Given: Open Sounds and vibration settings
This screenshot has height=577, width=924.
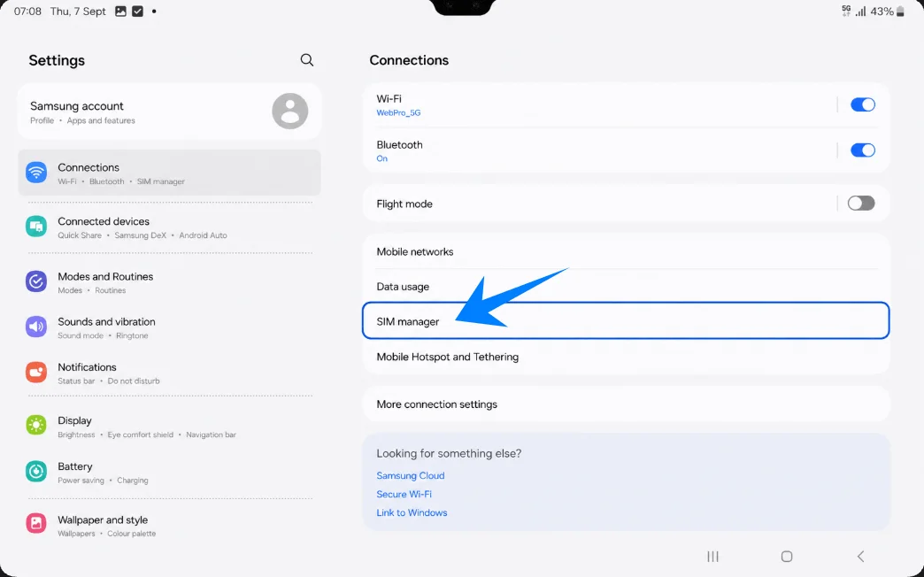Looking at the screenshot, I should (x=170, y=327).
